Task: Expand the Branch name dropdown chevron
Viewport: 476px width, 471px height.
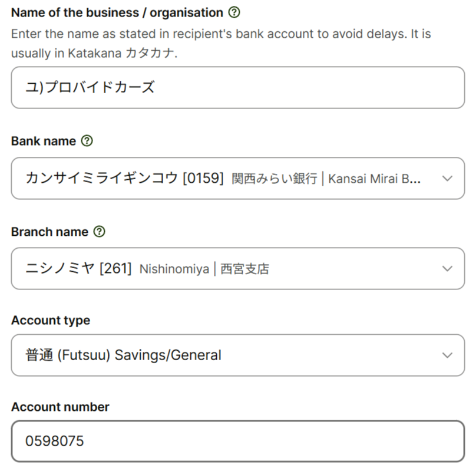Action: (x=447, y=269)
